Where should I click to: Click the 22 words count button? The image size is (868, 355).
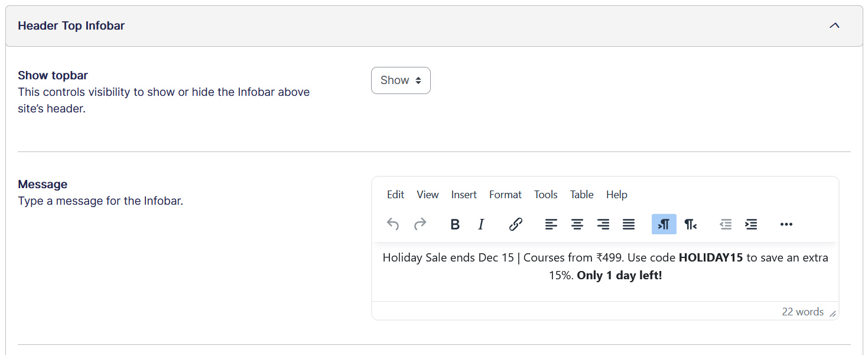(x=802, y=312)
